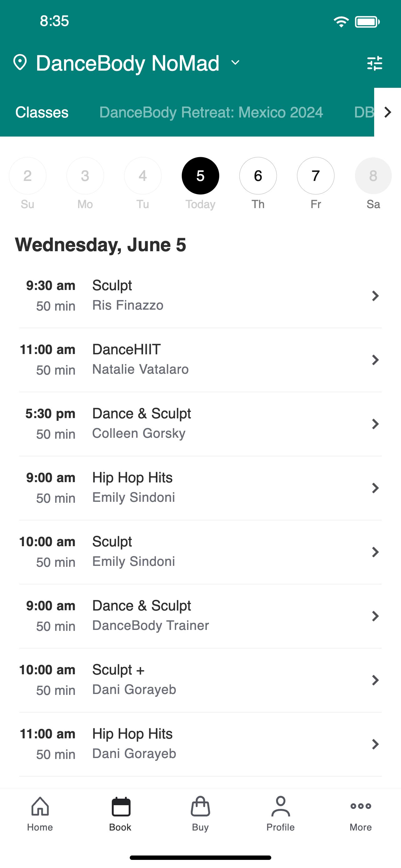Open the 9:30 am Sculpt class chevron
This screenshot has height=868, width=401.
[x=375, y=296]
